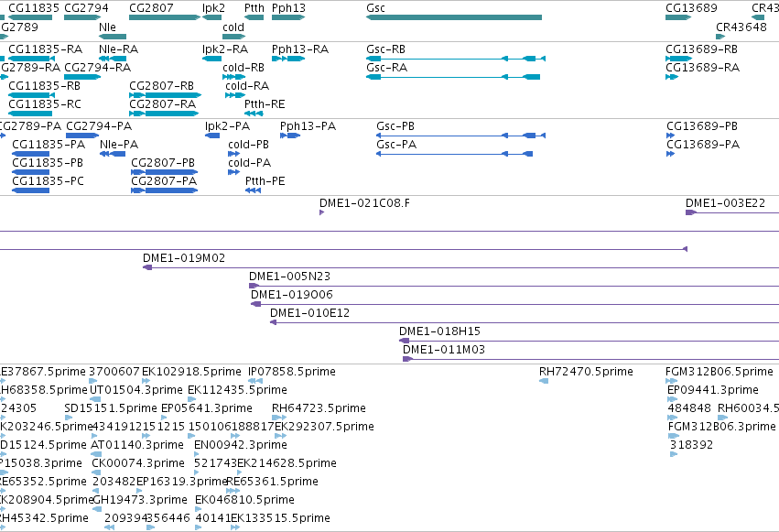Viewport: 779px width, 532px height.
Task: Click the DME1-018H15 clone label
Action: (439, 331)
